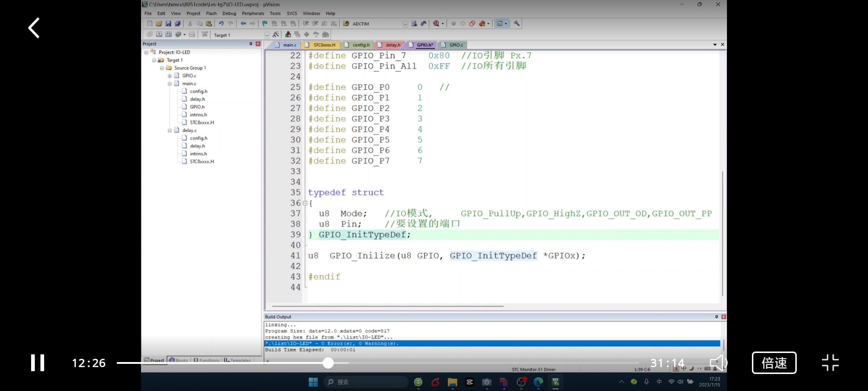Collapse the Source Group 1 node
This screenshot has height=391, width=868.
[x=162, y=68]
